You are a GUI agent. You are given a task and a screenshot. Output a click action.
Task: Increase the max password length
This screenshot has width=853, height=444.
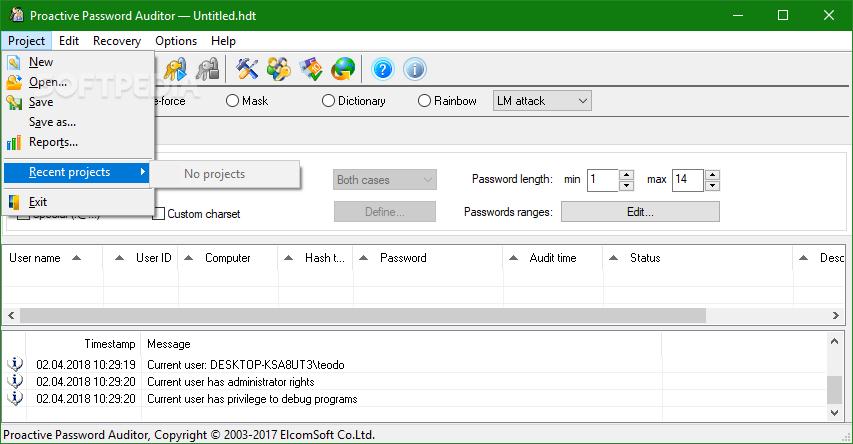coord(712,175)
